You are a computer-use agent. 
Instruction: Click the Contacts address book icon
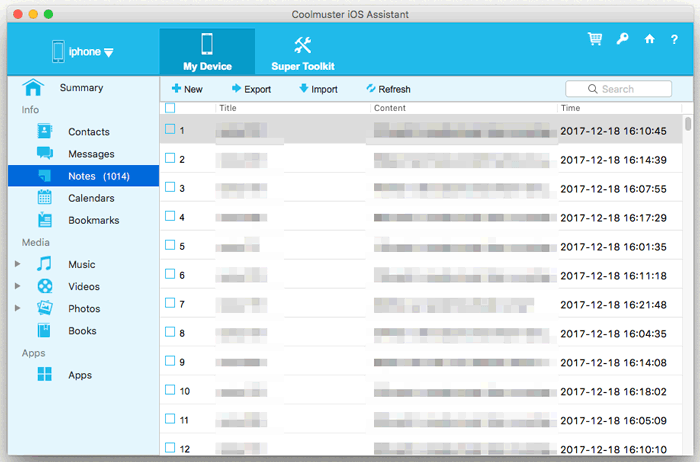point(45,131)
